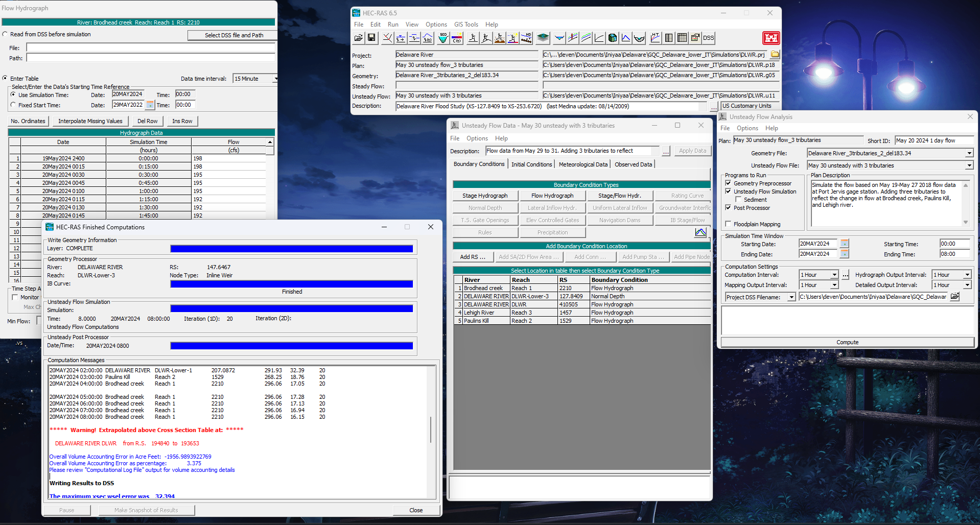Open the Geometry File dropdown list

[969, 153]
